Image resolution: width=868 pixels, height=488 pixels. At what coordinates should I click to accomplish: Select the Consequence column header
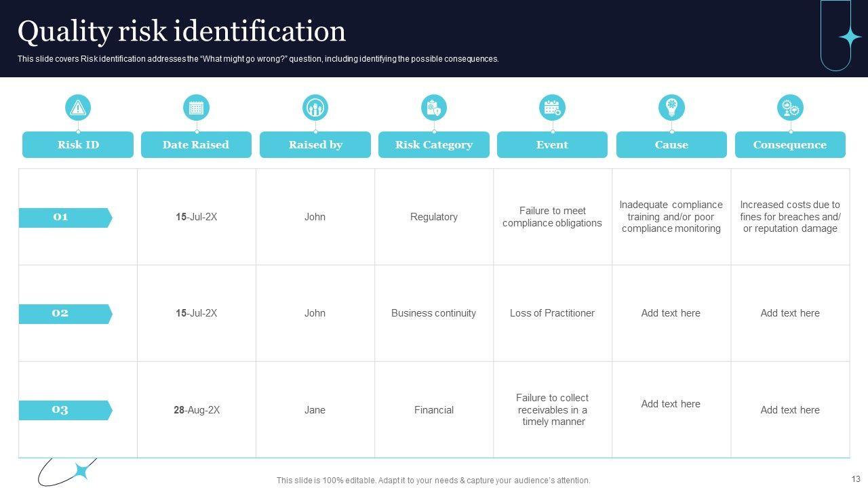(x=790, y=145)
